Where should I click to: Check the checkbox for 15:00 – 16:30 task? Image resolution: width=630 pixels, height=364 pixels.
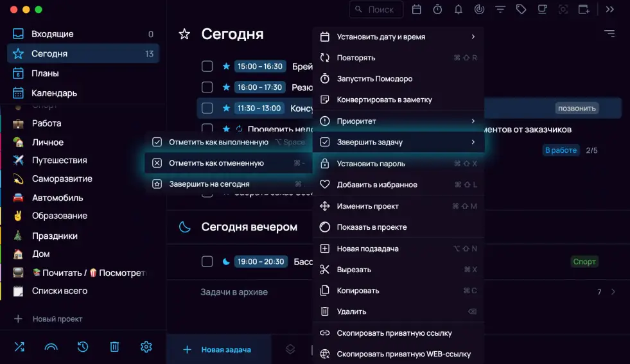(x=207, y=66)
